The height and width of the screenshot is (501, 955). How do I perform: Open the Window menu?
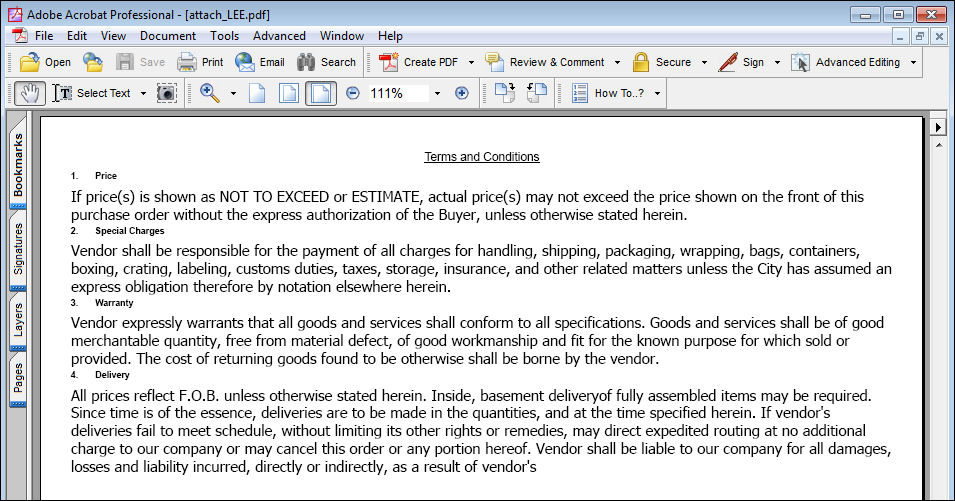342,36
